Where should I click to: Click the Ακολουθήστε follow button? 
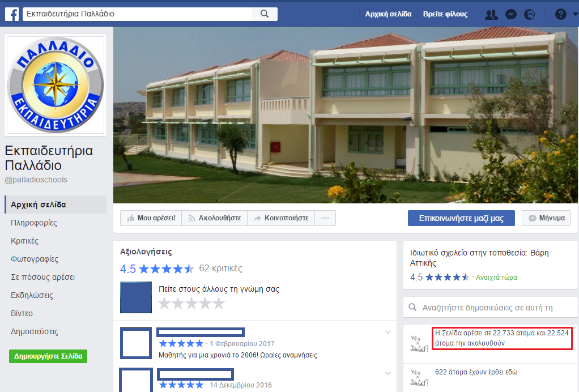215,218
